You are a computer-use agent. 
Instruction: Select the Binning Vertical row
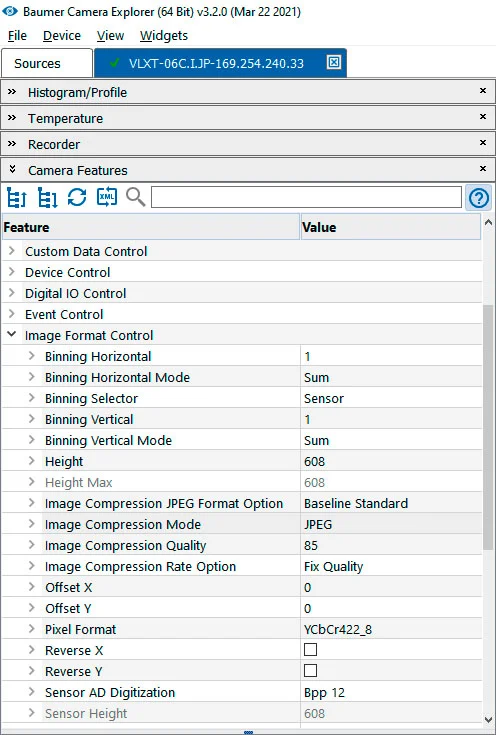click(242, 420)
